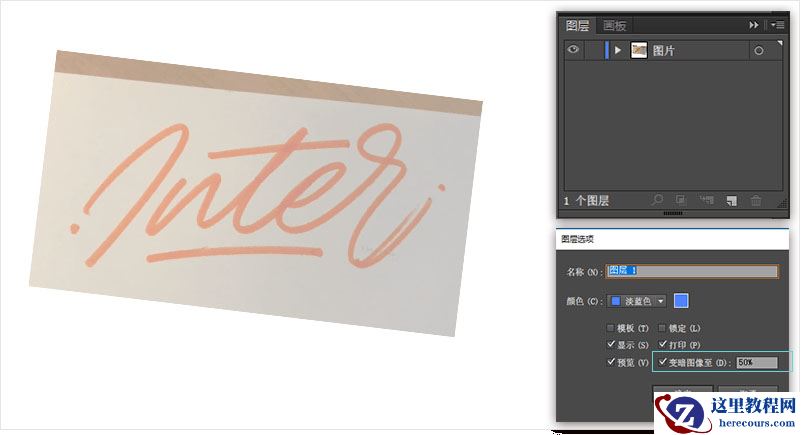This screenshot has width=801, height=435.
Task: Click the blue color swatch beside dropdown
Action: coord(681,301)
